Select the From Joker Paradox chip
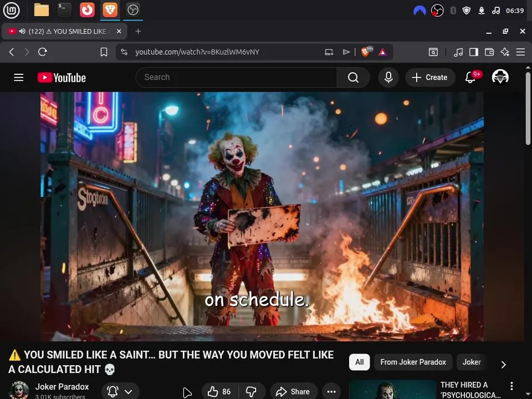This screenshot has width=532, height=399. click(x=413, y=362)
